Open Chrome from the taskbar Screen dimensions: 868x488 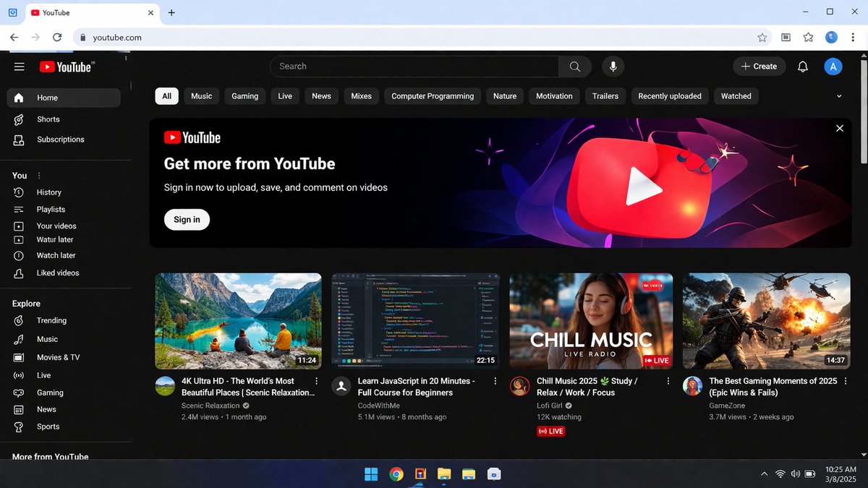(x=396, y=474)
